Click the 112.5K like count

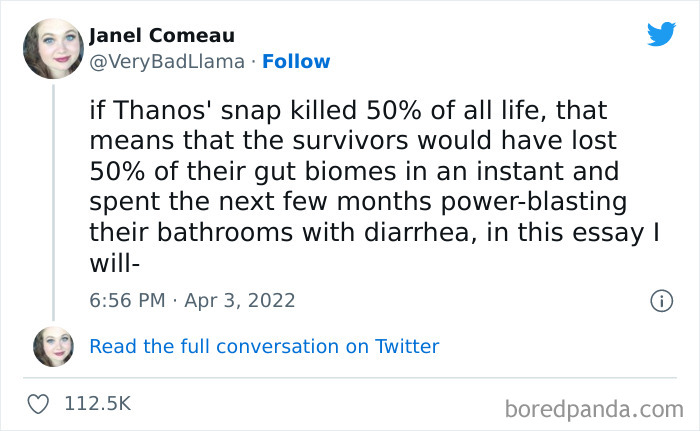[x=98, y=404]
